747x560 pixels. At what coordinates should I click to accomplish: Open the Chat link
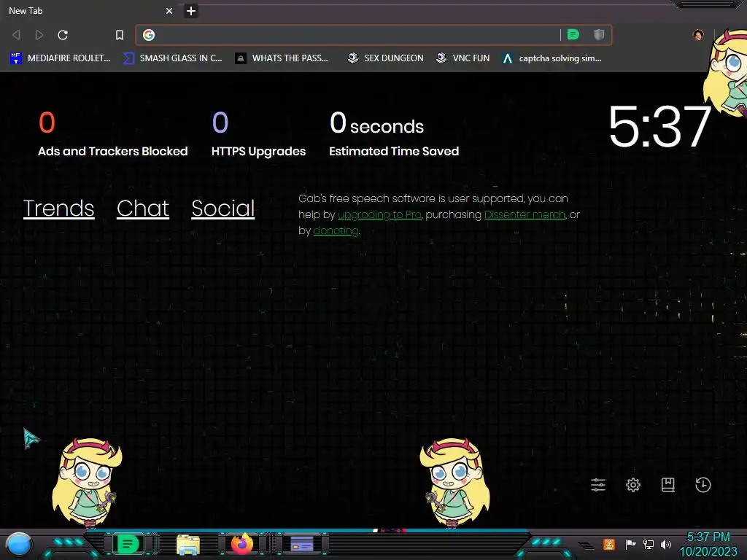[x=143, y=209]
